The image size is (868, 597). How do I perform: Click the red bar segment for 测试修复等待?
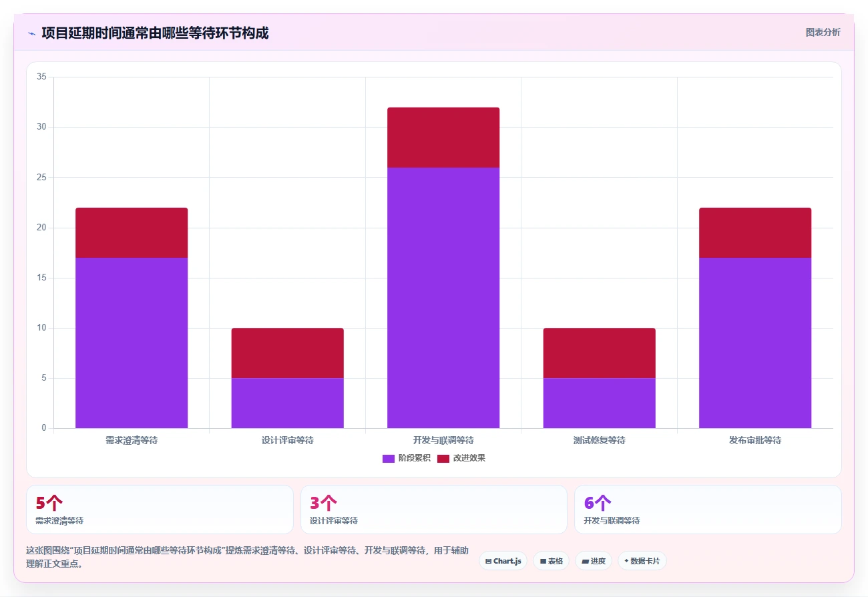[599, 353]
